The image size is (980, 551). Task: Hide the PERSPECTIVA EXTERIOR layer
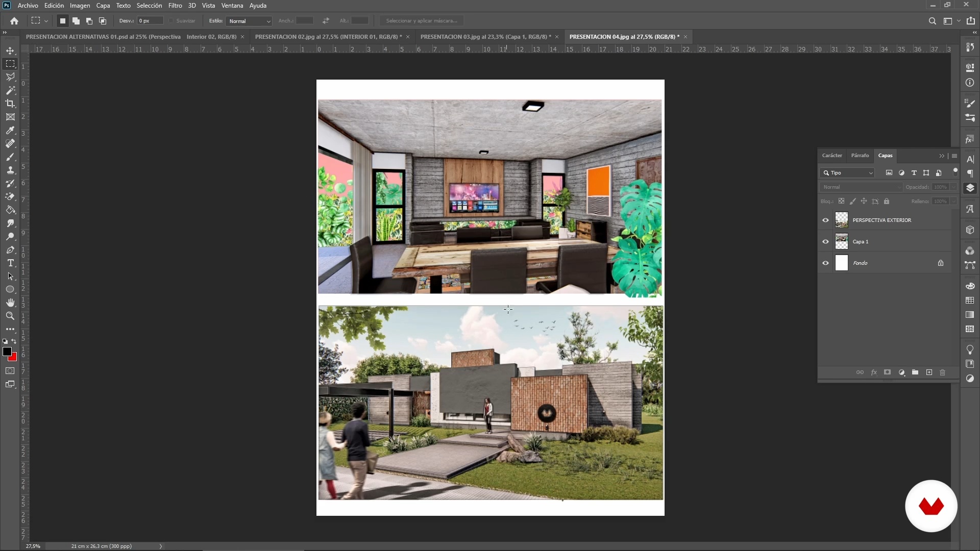click(825, 220)
